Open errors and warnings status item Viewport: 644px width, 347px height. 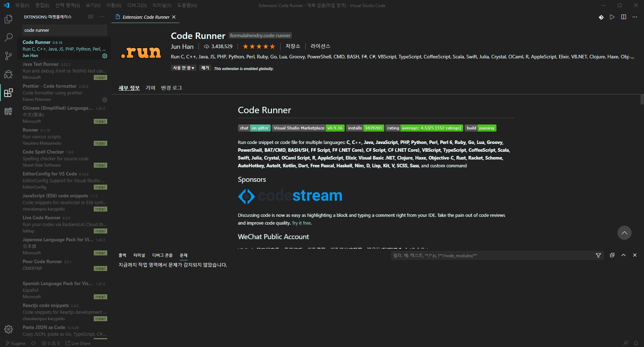[x=51, y=343]
